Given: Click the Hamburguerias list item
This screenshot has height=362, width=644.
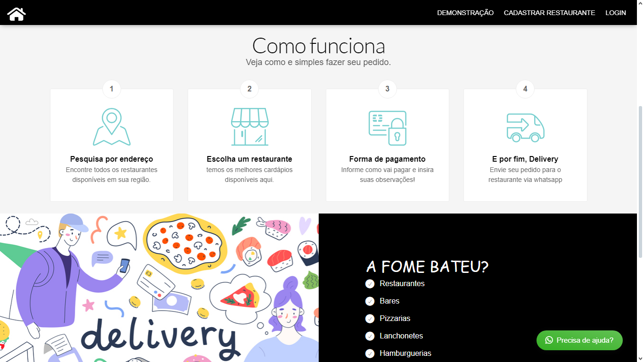Looking at the screenshot, I should point(405,354).
